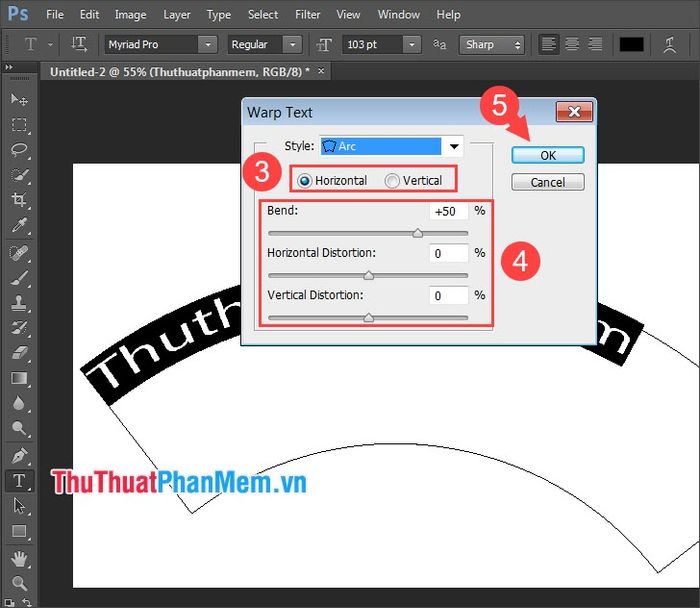Select the Crop tool
700x608 pixels.
(19, 200)
